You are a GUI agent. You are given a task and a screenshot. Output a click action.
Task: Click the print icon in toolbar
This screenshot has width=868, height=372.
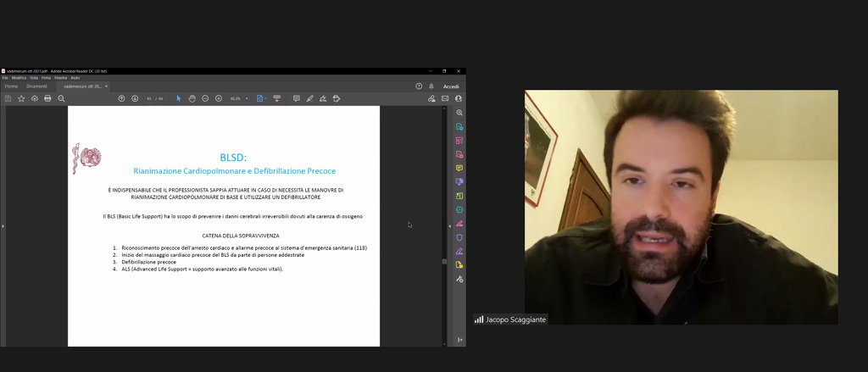click(x=47, y=98)
